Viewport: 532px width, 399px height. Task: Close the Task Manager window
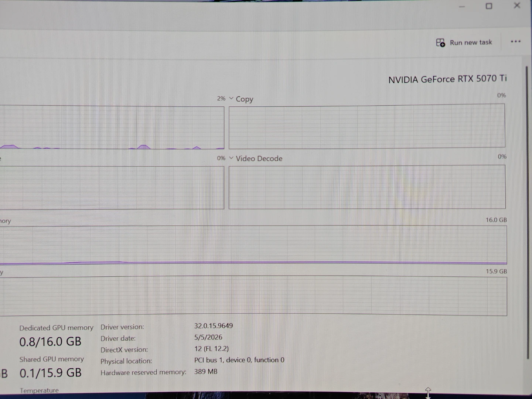pyautogui.click(x=517, y=6)
